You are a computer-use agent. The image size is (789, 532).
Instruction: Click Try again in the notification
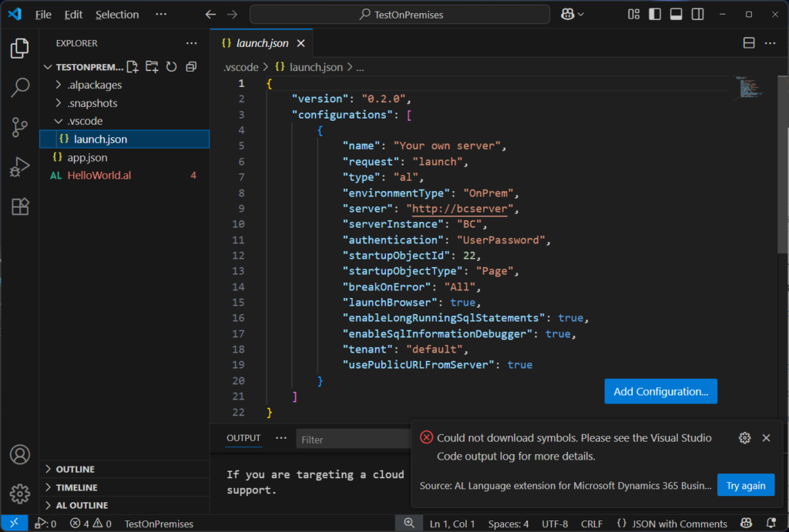pyautogui.click(x=745, y=485)
